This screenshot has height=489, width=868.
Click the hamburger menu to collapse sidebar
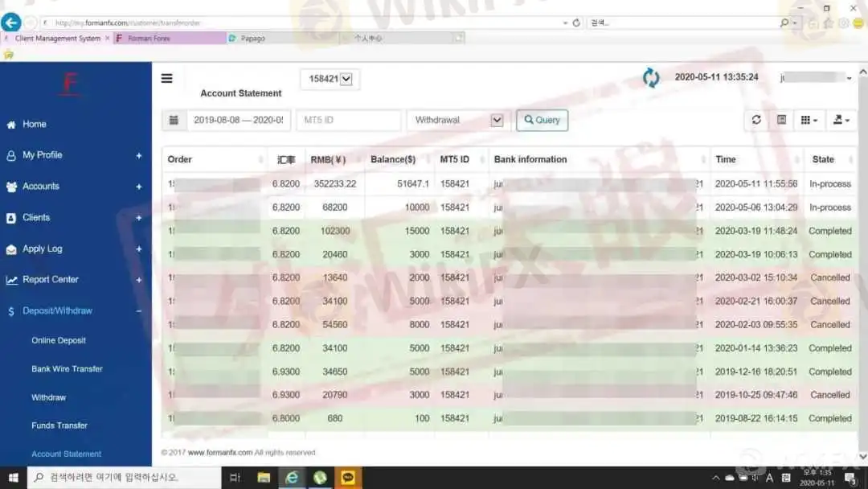pos(166,79)
